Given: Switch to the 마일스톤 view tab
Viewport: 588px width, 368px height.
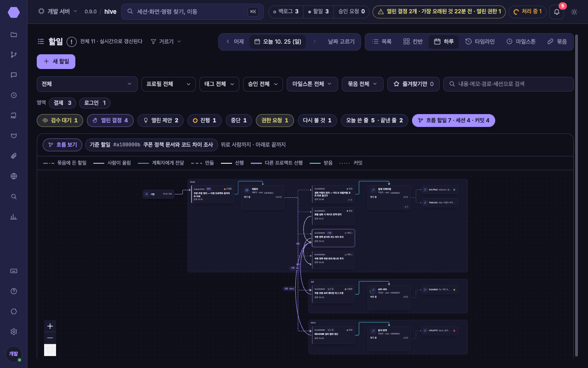Looking at the screenshot, I should [521, 42].
